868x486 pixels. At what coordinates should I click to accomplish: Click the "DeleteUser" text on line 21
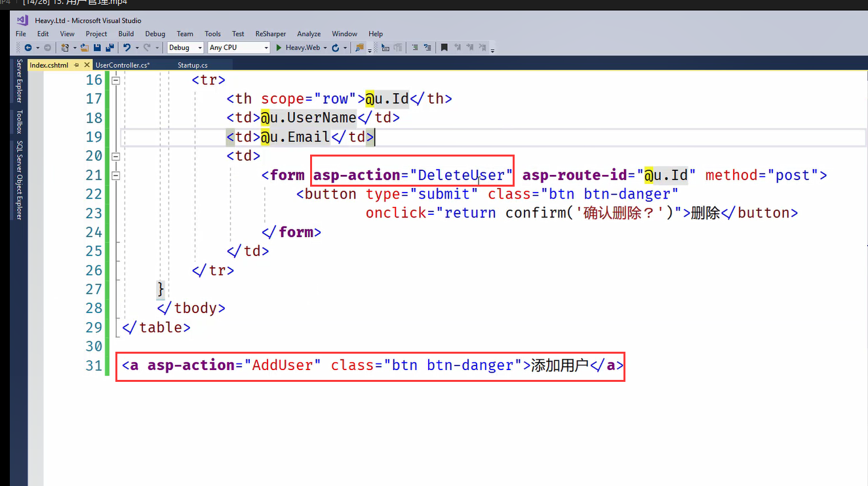click(x=462, y=175)
